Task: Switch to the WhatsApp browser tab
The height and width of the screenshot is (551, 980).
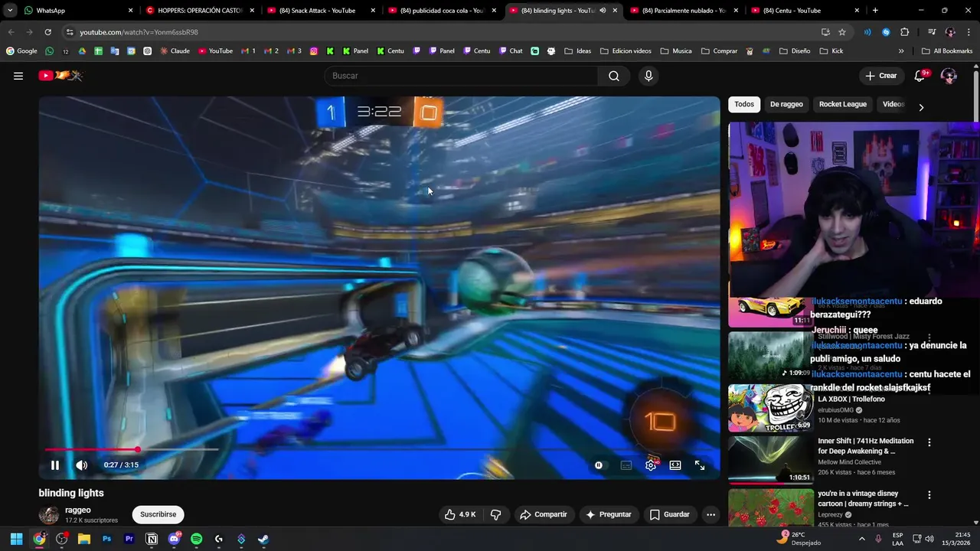Action: click(x=77, y=11)
